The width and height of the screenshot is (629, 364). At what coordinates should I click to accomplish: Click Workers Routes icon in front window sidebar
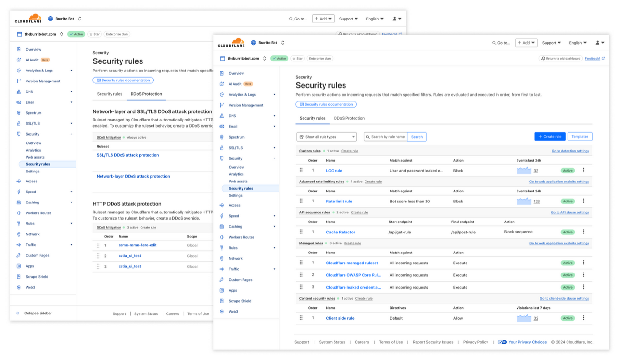coord(222,237)
